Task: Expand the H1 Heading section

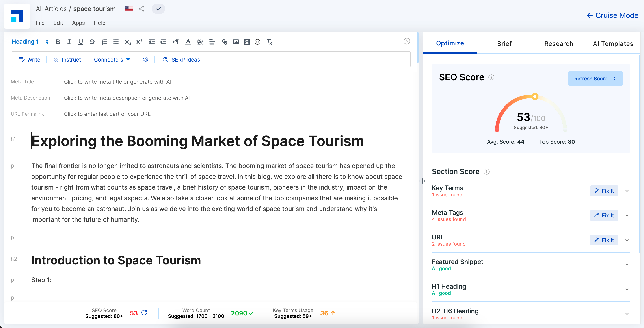Action: click(627, 289)
